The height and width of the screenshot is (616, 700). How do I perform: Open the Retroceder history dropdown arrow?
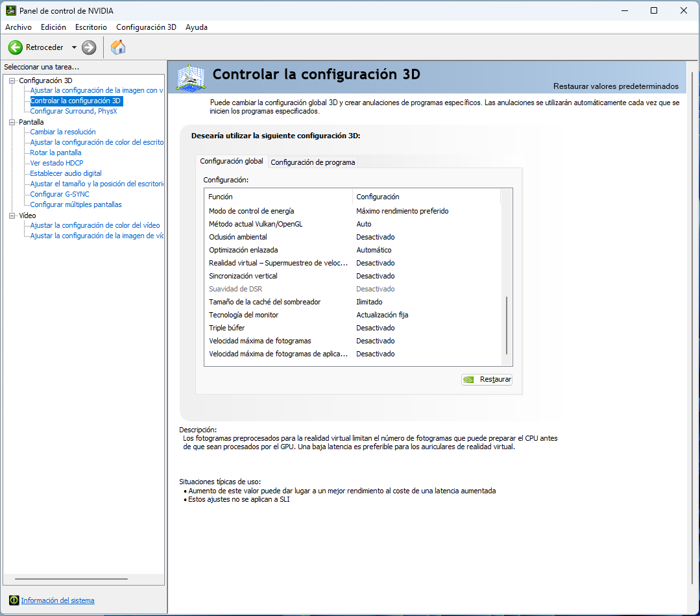pos(74,47)
